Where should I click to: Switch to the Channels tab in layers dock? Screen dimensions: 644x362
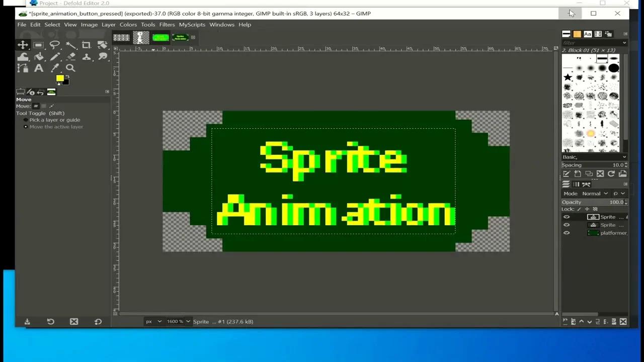point(576,184)
